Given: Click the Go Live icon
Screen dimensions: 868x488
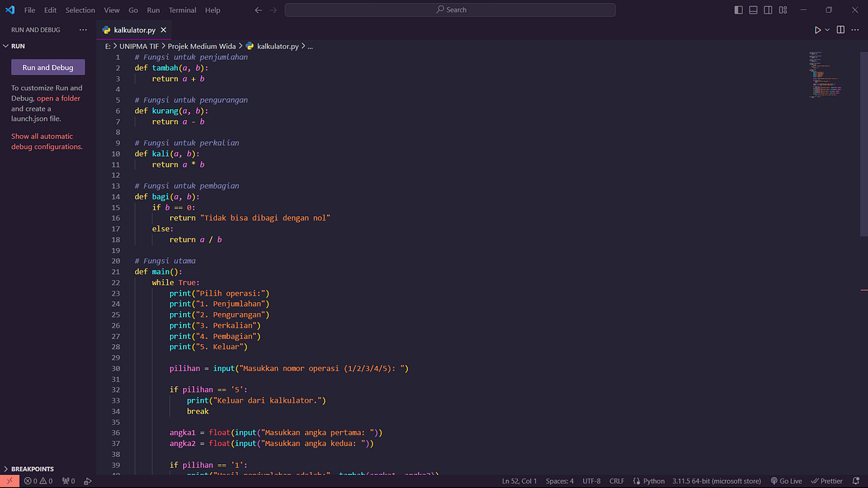Looking at the screenshot, I should (x=786, y=480).
